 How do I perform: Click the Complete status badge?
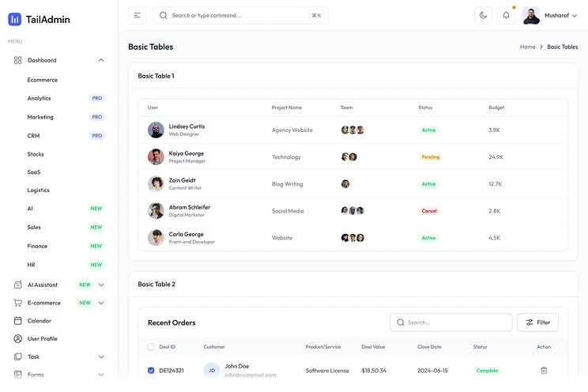coord(487,370)
